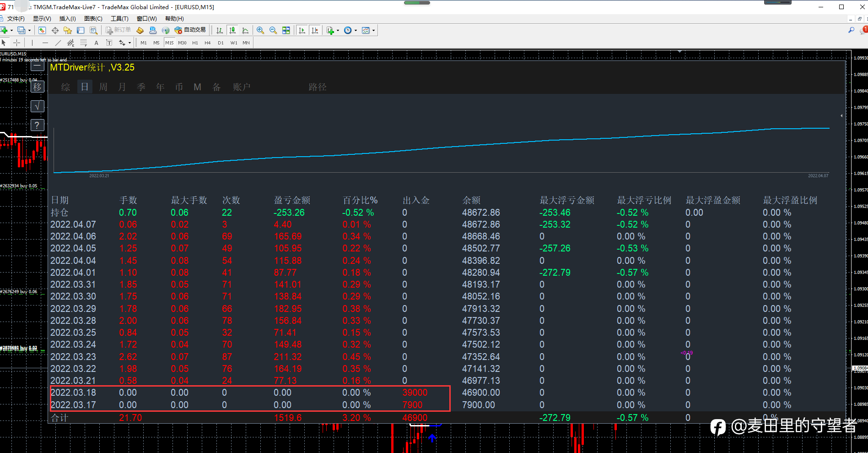
Task: Expand the new chart dropdown arrow
Action: 11,31
